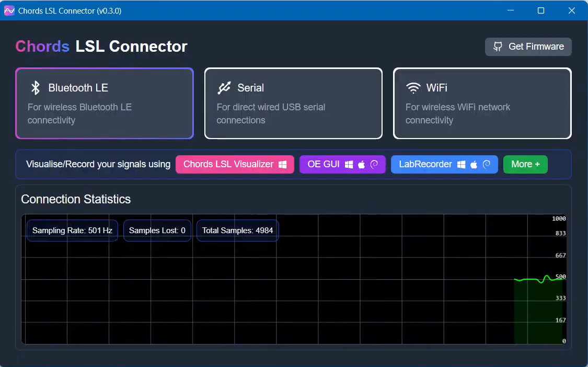This screenshot has height=367, width=588.
Task: Choose the Serial connection option
Action: [x=293, y=104]
